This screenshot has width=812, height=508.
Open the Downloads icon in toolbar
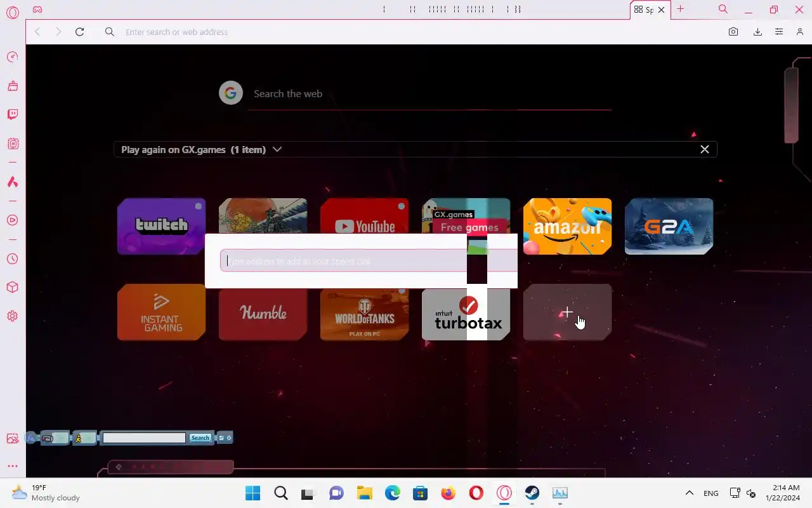(x=757, y=32)
